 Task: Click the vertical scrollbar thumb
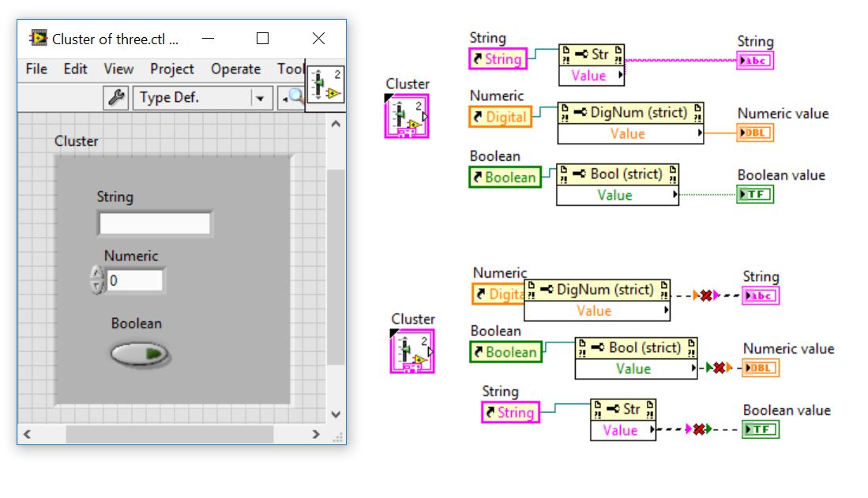pyautogui.click(x=336, y=267)
